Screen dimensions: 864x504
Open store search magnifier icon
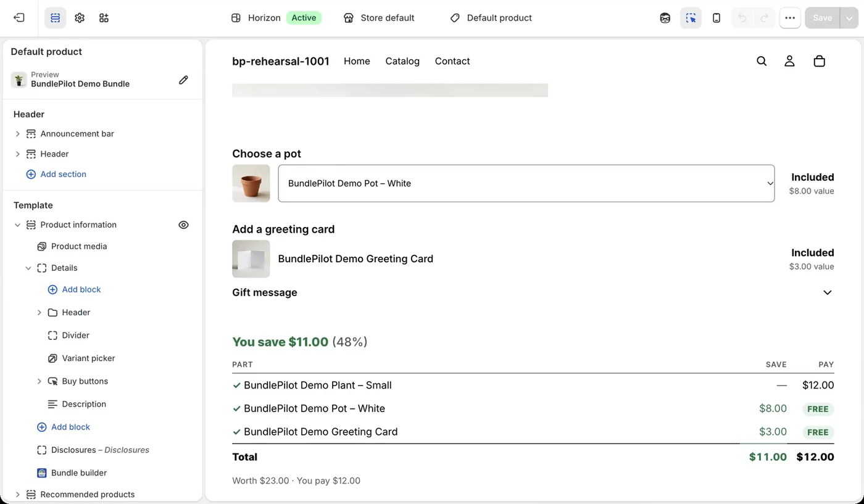pyautogui.click(x=762, y=61)
